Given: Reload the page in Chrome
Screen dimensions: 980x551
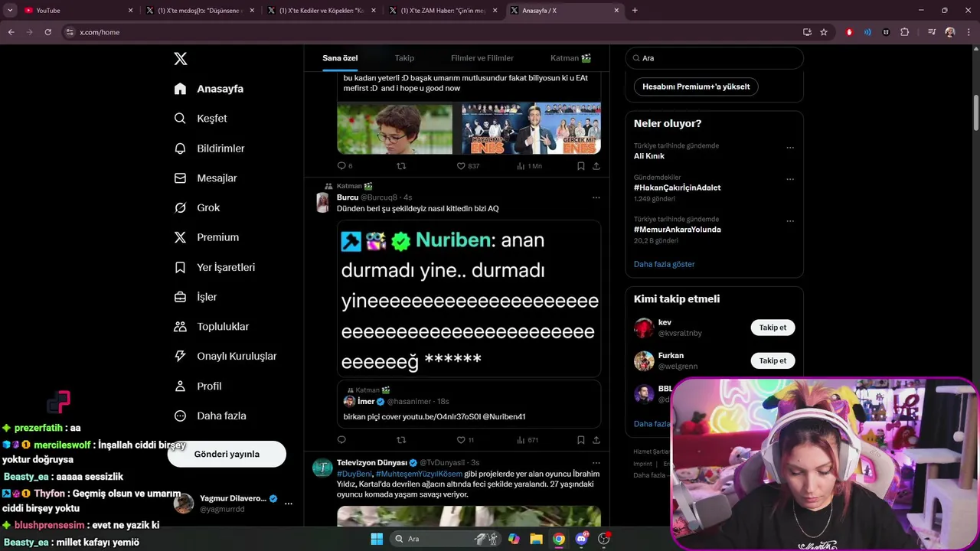Looking at the screenshot, I should point(47,32).
